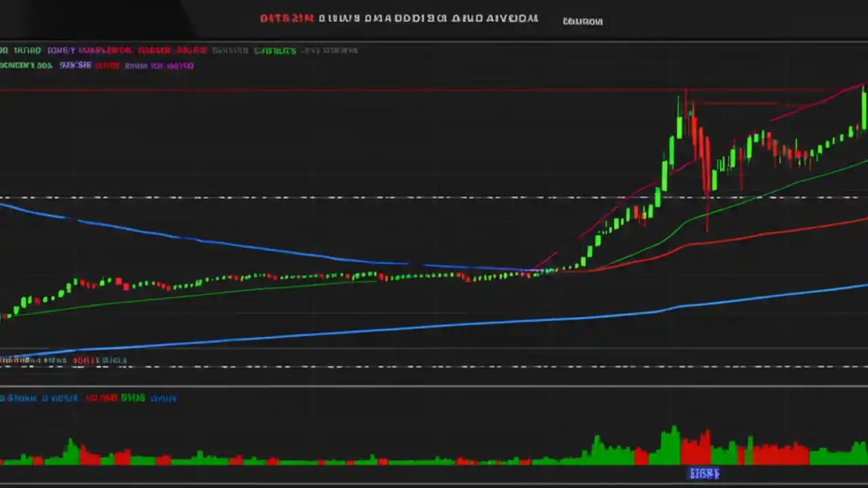Select the red ticker symbol icon in header

coord(286,18)
